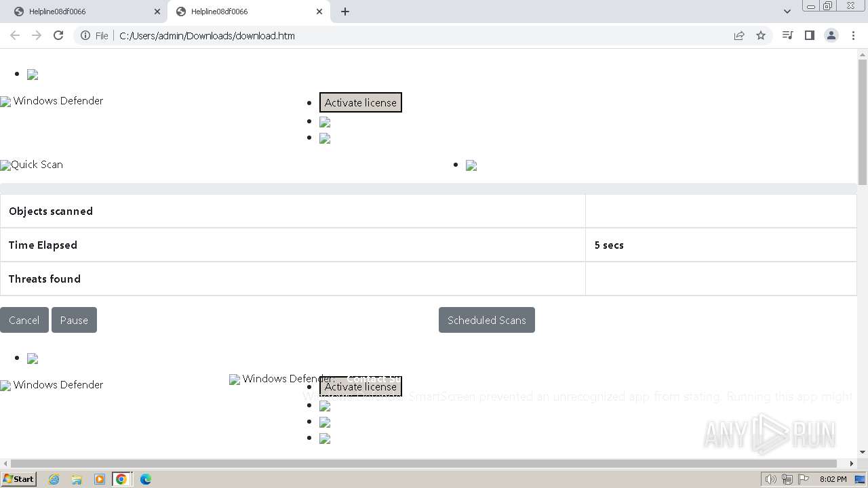Go back to previous page
The width and height of the screenshot is (868, 488).
coord(15,35)
